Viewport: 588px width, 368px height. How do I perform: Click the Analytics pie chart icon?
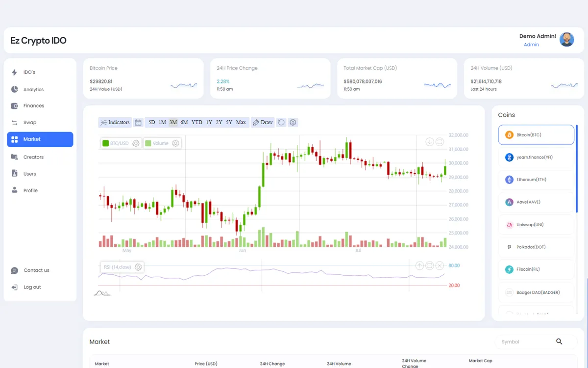pos(14,89)
